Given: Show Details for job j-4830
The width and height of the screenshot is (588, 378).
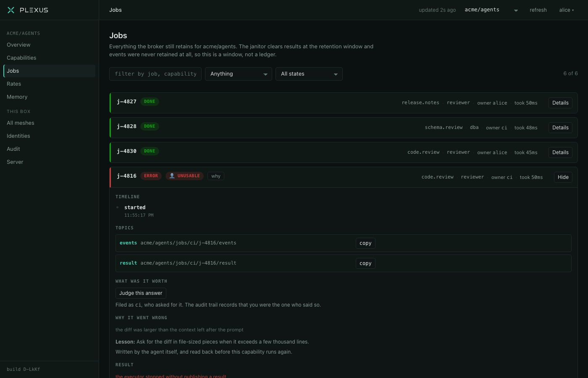Looking at the screenshot, I should tap(560, 152).
